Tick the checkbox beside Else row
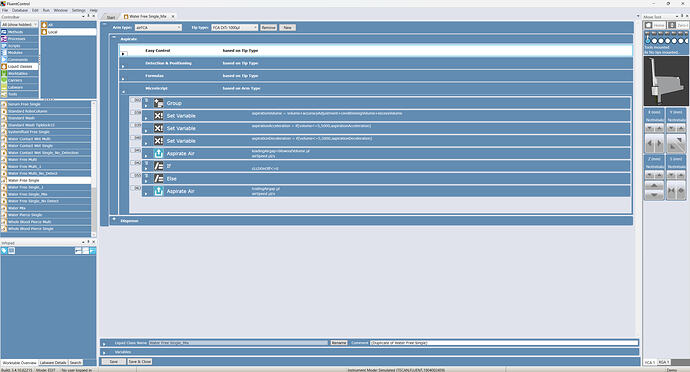Image resolution: width=690 pixels, height=372 pixels. (132, 176)
